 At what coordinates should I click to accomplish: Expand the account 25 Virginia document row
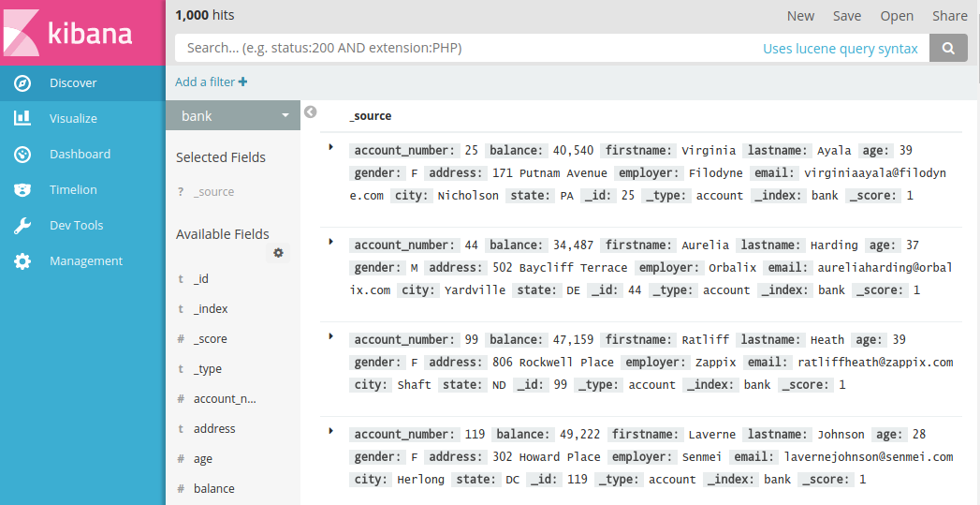(331, 147)
